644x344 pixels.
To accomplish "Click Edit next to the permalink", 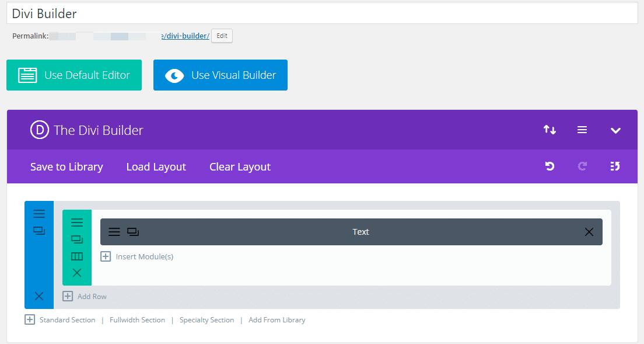I will click(x=222, y=36).
